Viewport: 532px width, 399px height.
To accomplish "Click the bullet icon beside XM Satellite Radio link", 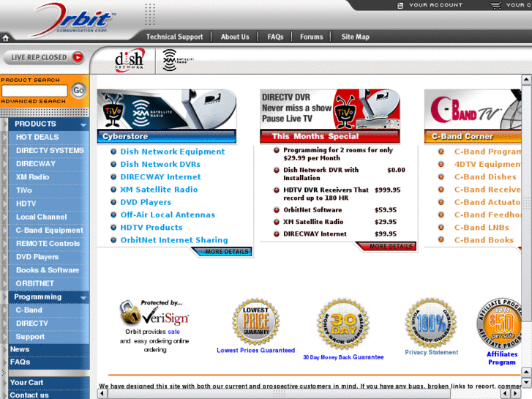I will tap(113, 190).
